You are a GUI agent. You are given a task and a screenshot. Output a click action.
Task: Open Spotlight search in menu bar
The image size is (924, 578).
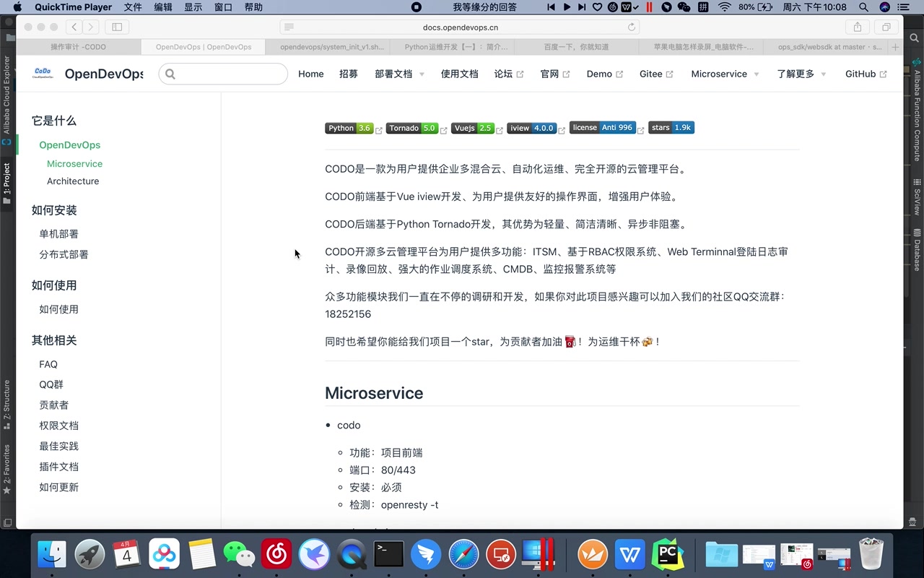click(x=864, y=7)
